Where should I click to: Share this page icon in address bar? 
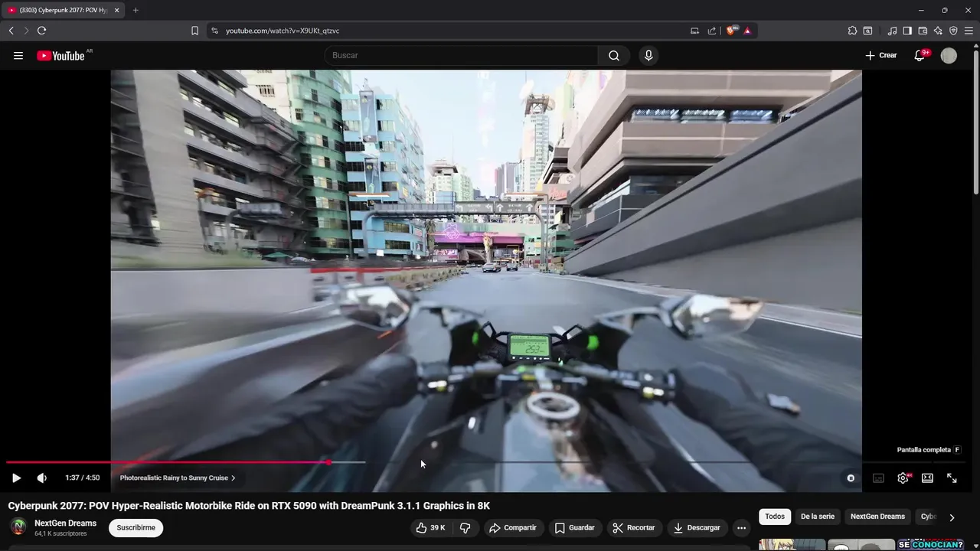[x=712, y=31]
